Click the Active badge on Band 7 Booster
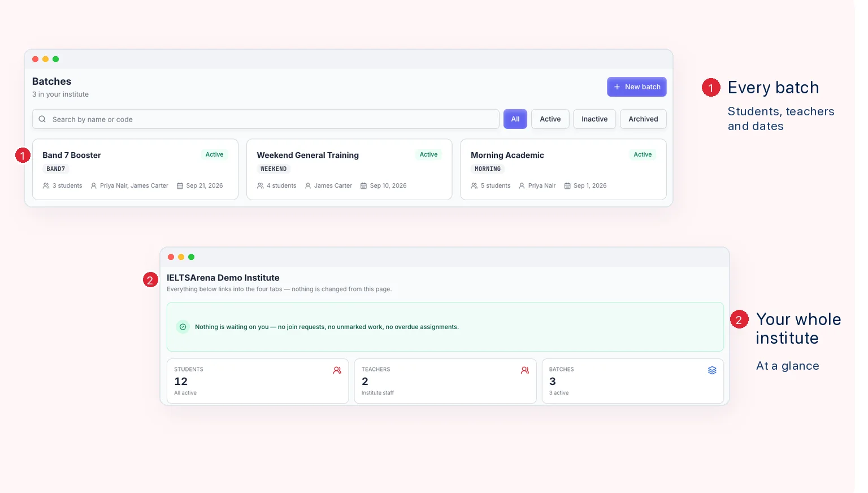The image size is (868, 493). (x=214, y=154)
